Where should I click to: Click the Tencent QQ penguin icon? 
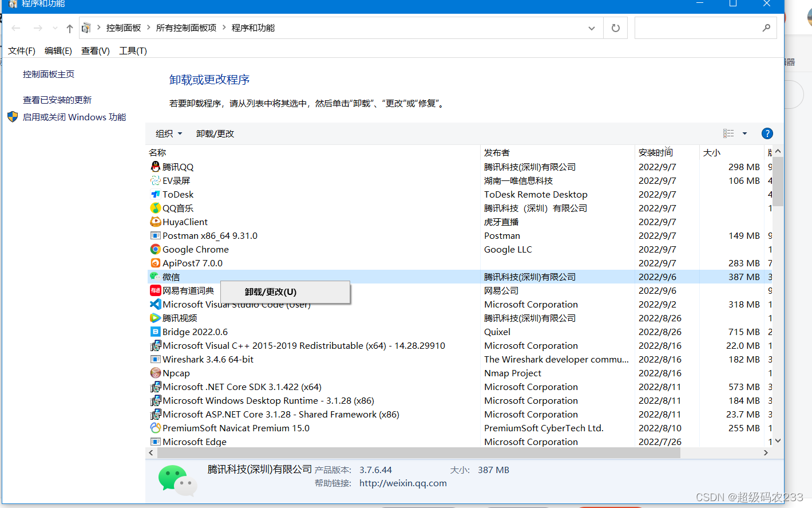(x=155, y=167)
